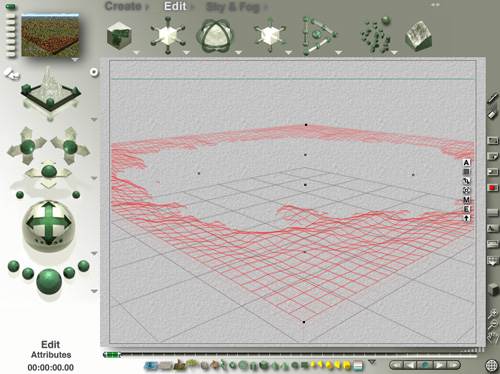This screenshot has height=374, width=500.
Task: Toggle the small round button beside view control
Action: pyautogui.click(x=94, y=72)
